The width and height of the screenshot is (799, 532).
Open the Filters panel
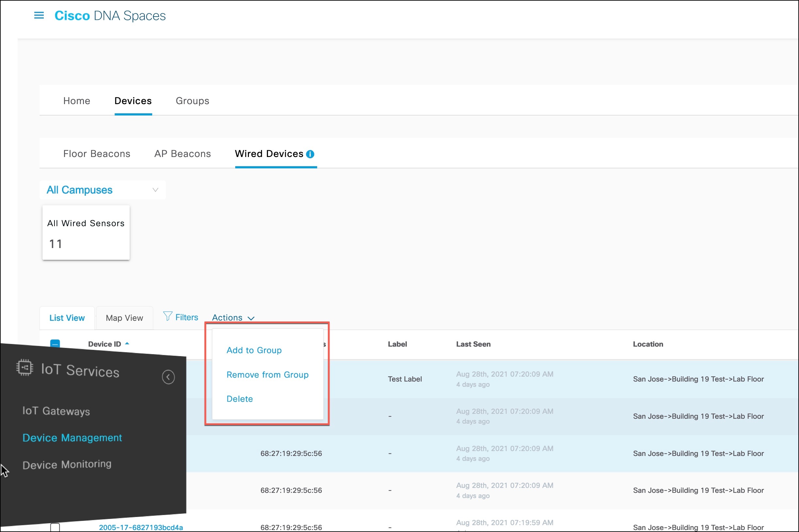pos(187,317)
